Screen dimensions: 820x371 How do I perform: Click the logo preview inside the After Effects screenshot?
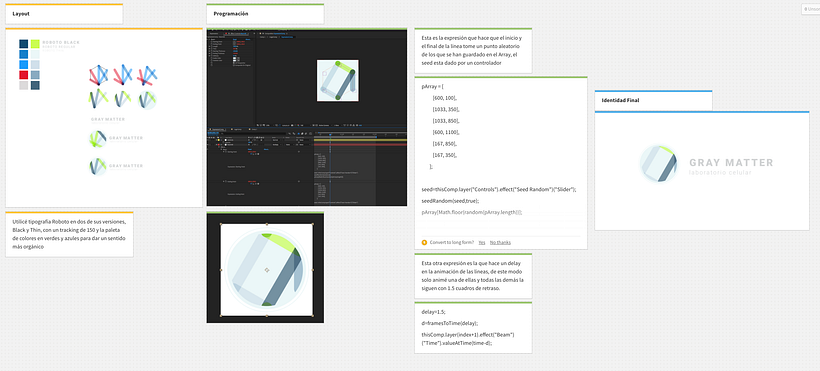[337, 80]
